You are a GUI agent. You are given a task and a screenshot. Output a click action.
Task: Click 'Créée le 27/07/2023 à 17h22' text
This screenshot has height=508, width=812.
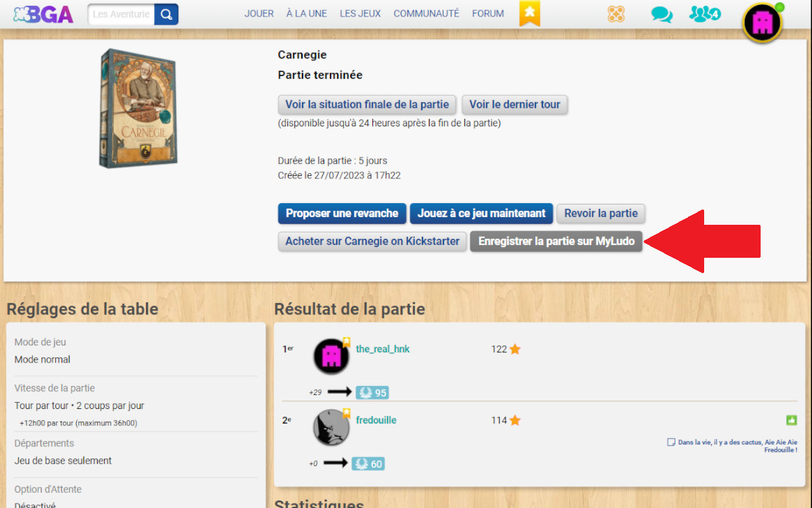[339, 176]
